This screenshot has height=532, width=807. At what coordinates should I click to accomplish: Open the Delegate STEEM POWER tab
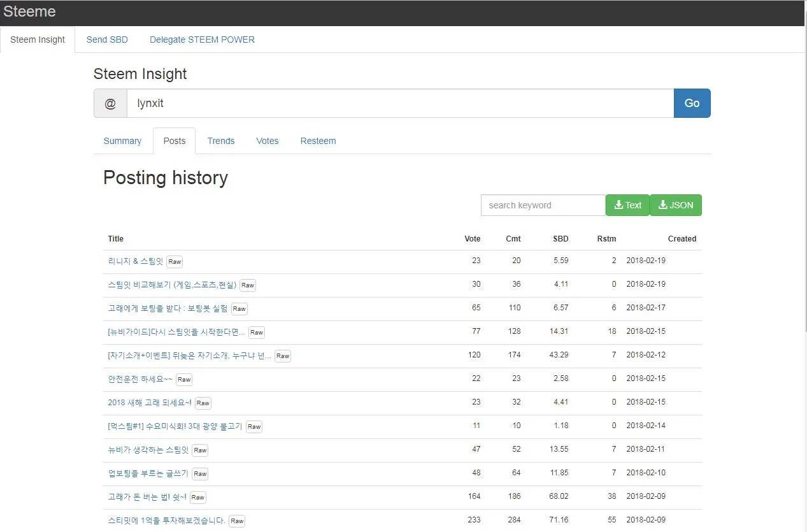pyautogui.click(x=202, y=40)
